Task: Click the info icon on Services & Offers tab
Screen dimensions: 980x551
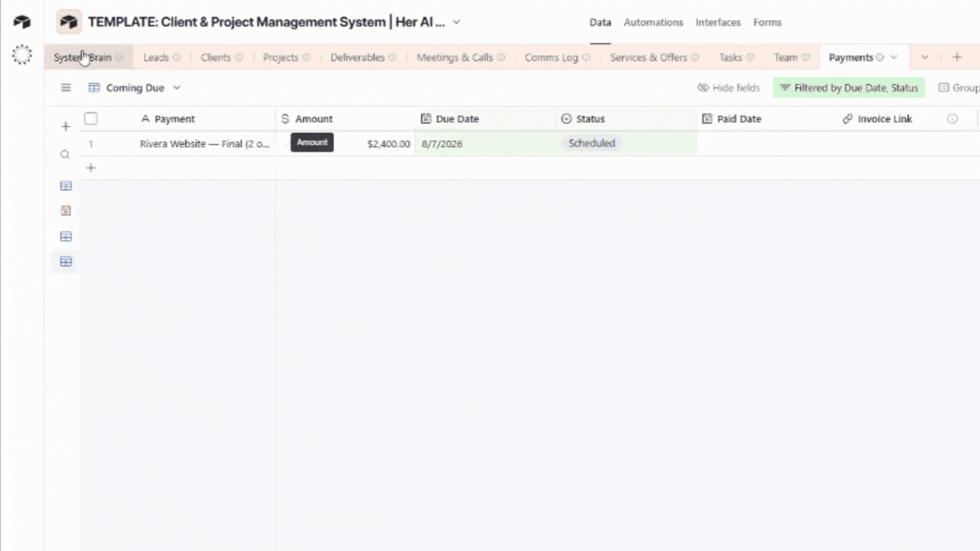Action: (695, 58)
